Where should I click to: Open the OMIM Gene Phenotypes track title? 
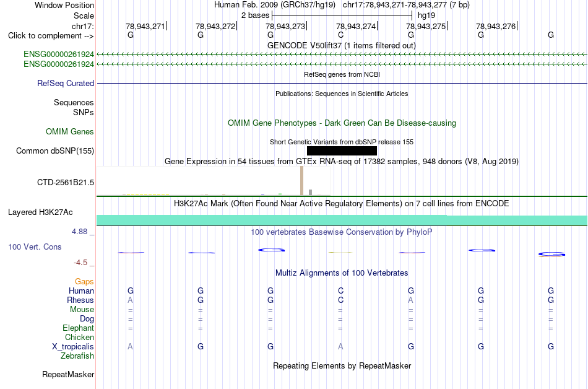pos(342,123)
